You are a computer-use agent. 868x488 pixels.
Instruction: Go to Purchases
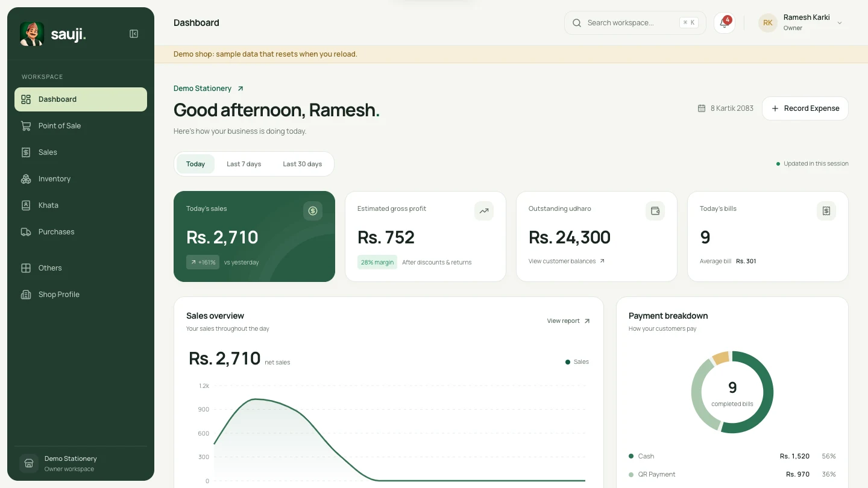coord(81,232)
